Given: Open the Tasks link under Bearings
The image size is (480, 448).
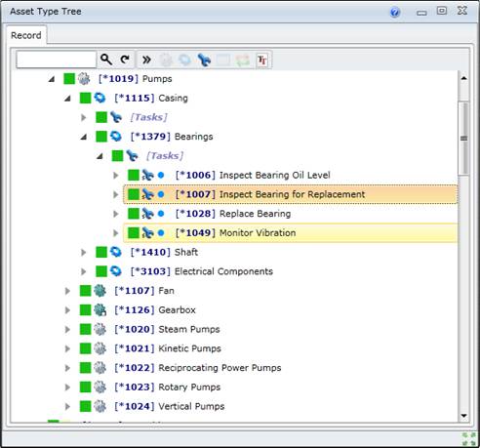Looking at the screenshot, I should 165,155.
